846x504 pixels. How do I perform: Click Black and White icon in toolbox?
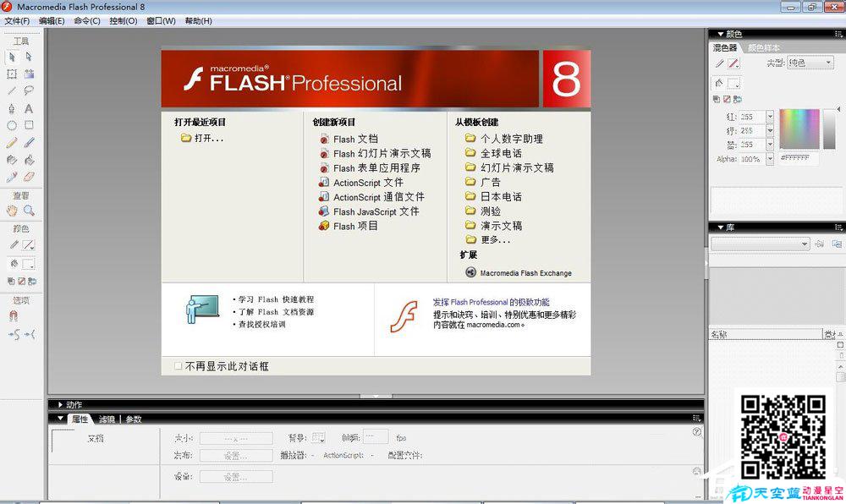[11, 282]
